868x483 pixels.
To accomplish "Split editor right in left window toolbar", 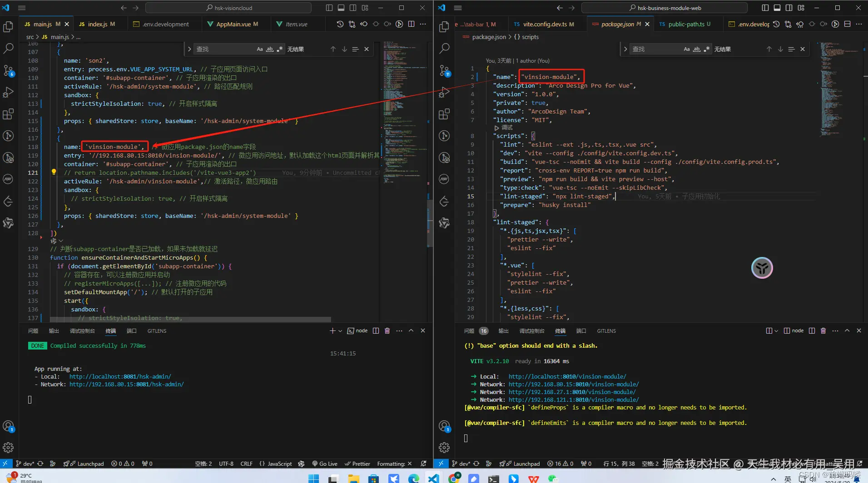I will tap(411, 24).
